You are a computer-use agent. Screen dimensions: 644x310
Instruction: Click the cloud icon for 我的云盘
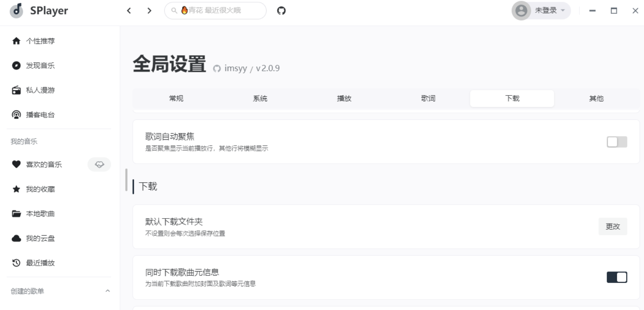tap(16, 238)
